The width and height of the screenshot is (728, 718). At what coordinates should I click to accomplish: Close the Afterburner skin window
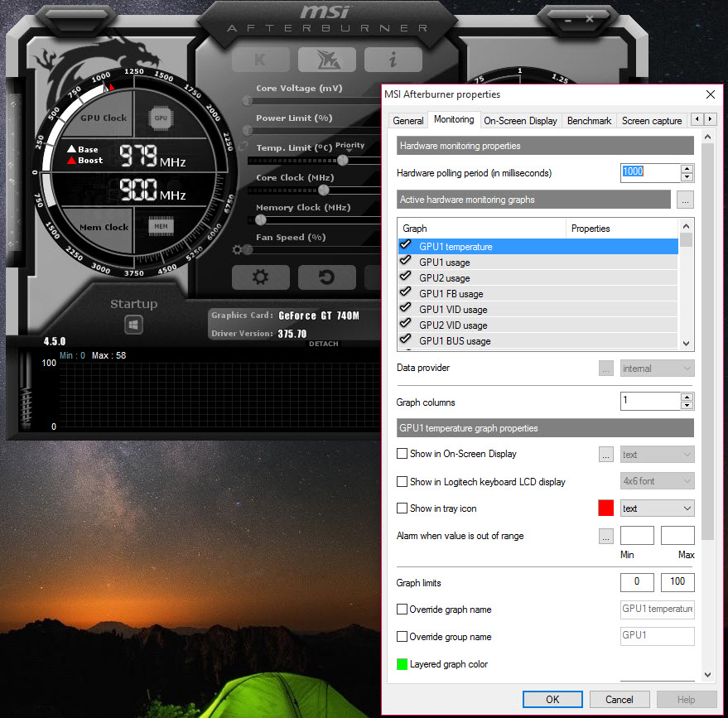tap(590, 19)
